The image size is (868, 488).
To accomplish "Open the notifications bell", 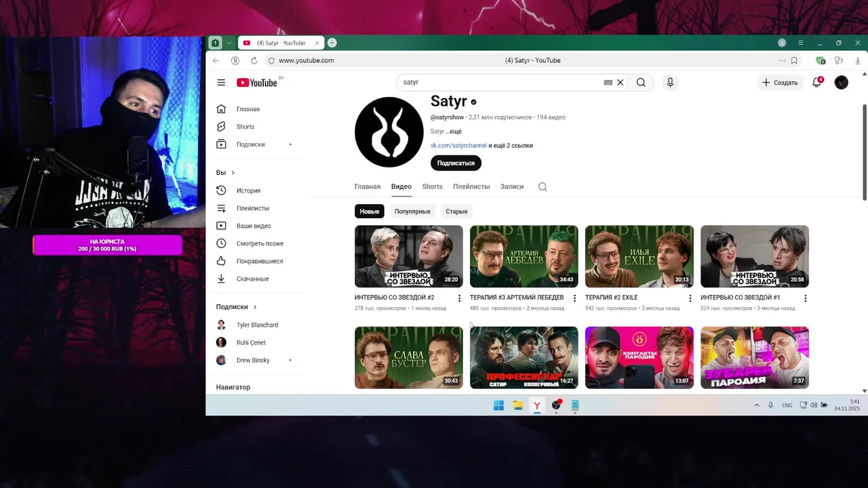I will [x=817, y=83].
